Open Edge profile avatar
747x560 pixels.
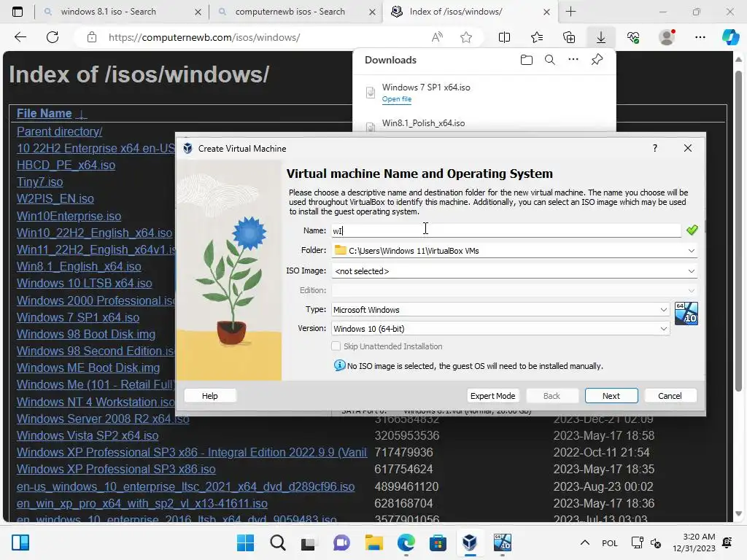click(x=667, y=37)
